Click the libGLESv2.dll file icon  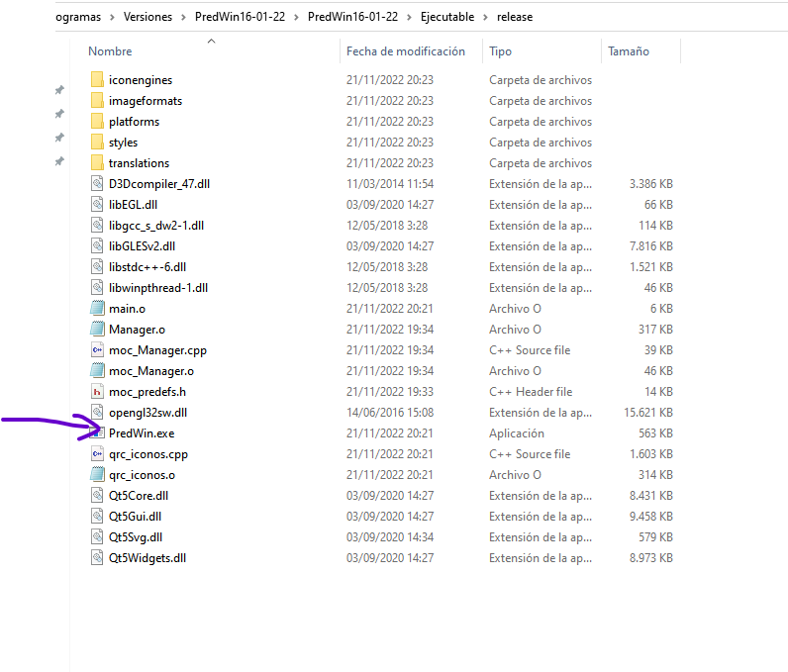click(97, 246)
